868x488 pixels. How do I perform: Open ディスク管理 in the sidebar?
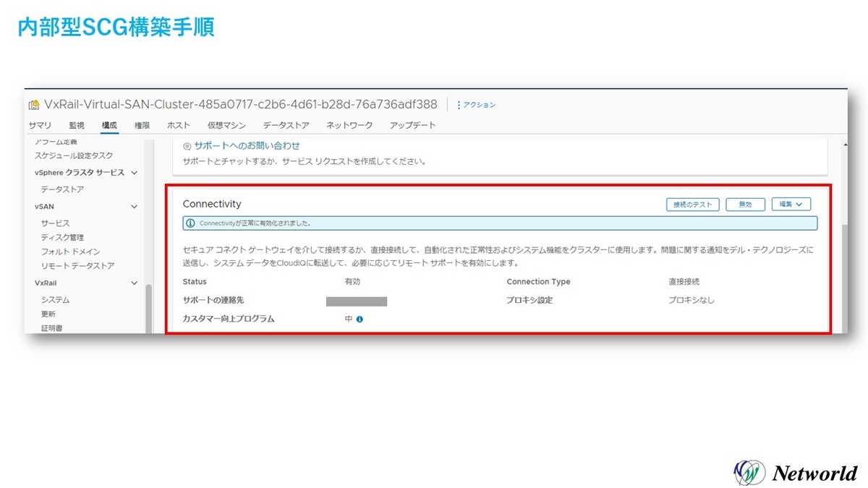coord(62,237)
